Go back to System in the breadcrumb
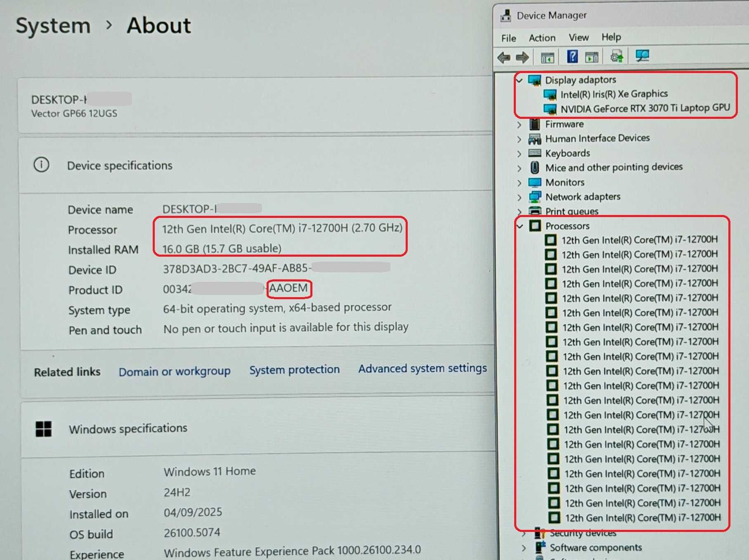749x560 pixels. click(53, 26)
